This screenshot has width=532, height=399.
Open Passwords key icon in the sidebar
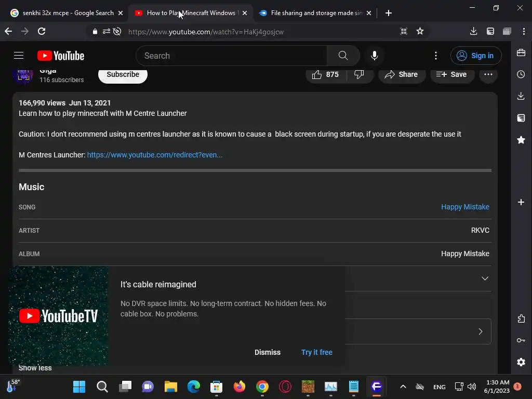coord(521,340)
